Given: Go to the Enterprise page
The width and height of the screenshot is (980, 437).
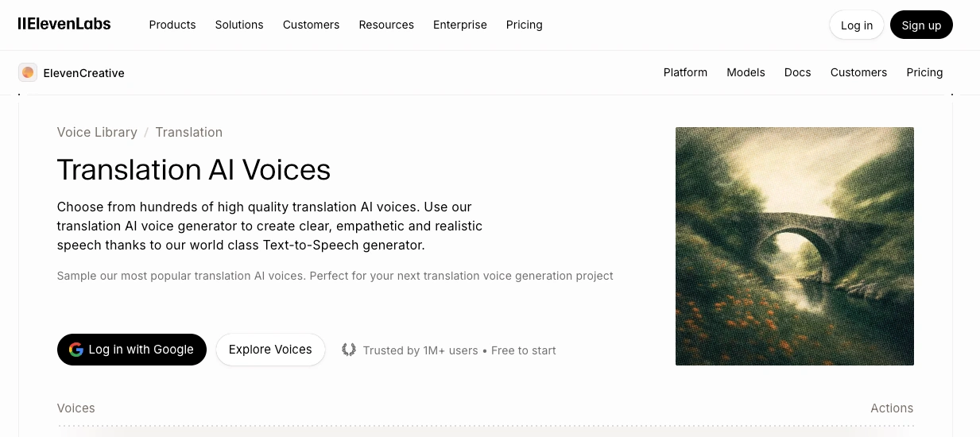Looking at the screenshot, I should [460, 25].
